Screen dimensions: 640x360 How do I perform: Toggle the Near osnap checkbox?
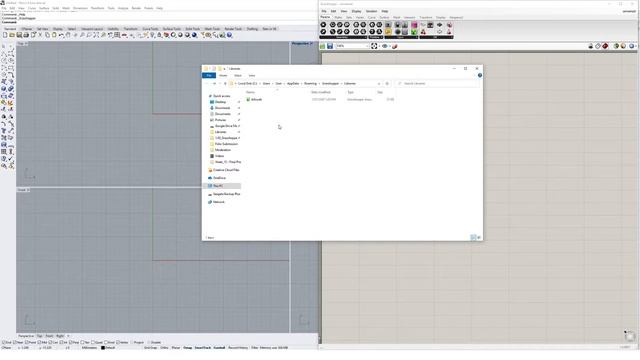(15, 342)
